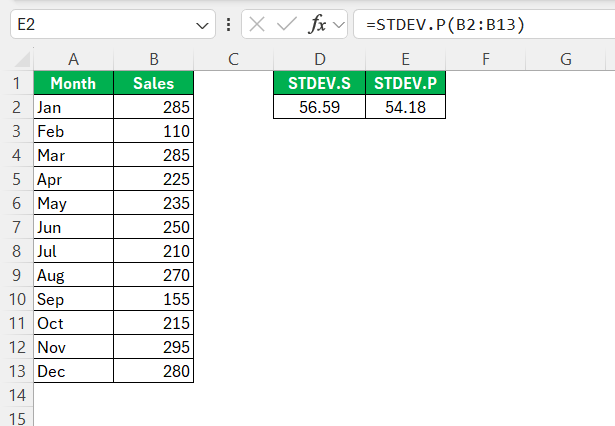615x426 pixels.
Task: Select the Jul sales value 210
Action: [153, 251]
